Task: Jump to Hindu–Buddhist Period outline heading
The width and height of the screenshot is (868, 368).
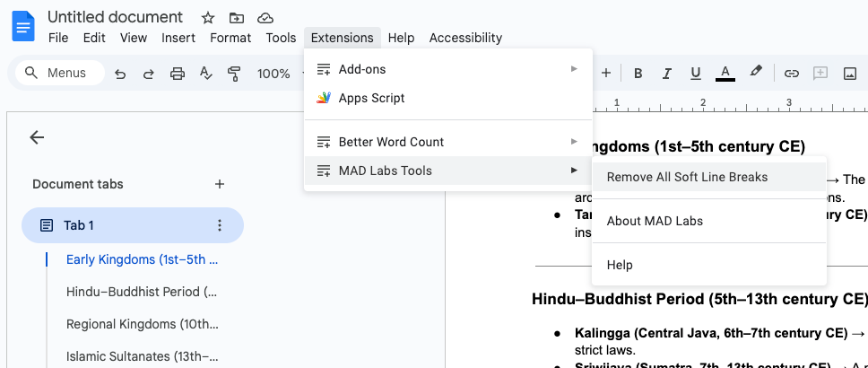Action: [142, 292]
